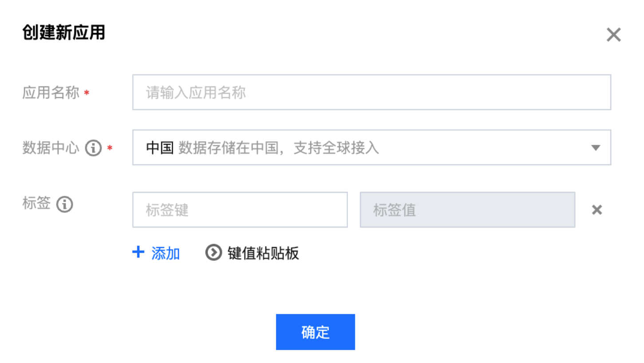Focus the 请输入应用名称 input field

(371, 92)
